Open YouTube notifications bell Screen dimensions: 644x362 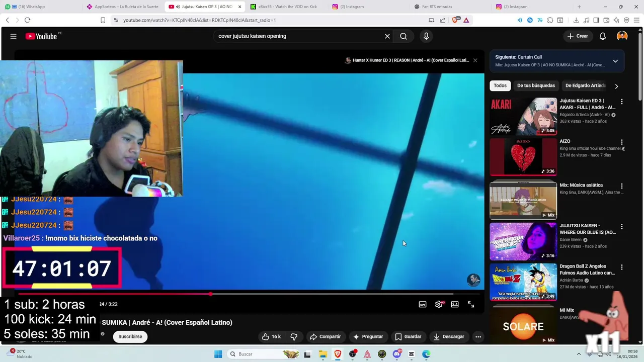point(603,36)
